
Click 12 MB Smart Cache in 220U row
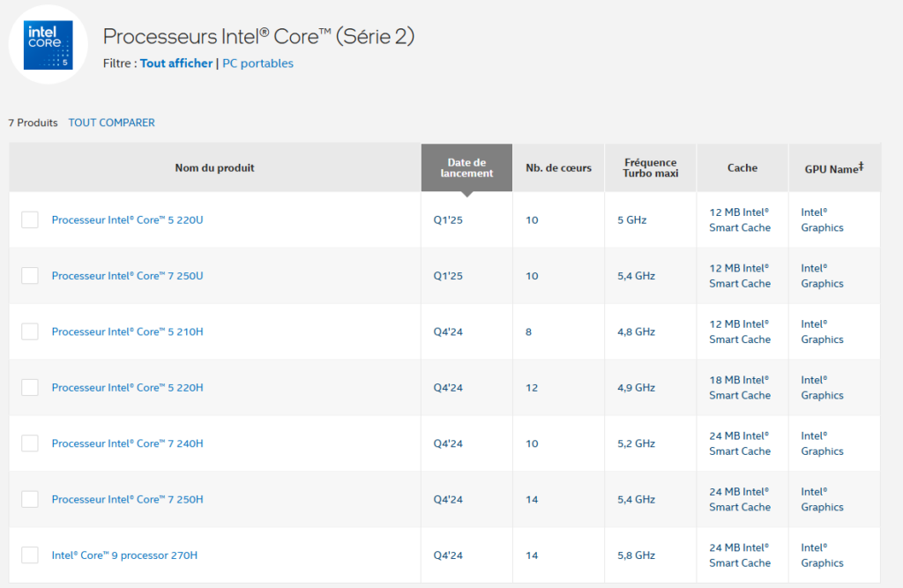click(740, 220)
